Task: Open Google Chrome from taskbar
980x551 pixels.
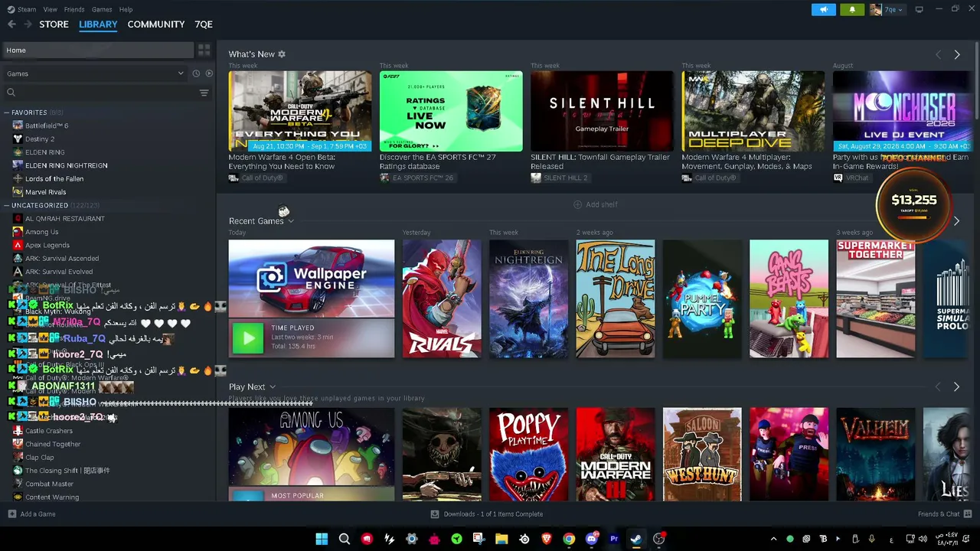Action: click(569, 539)
